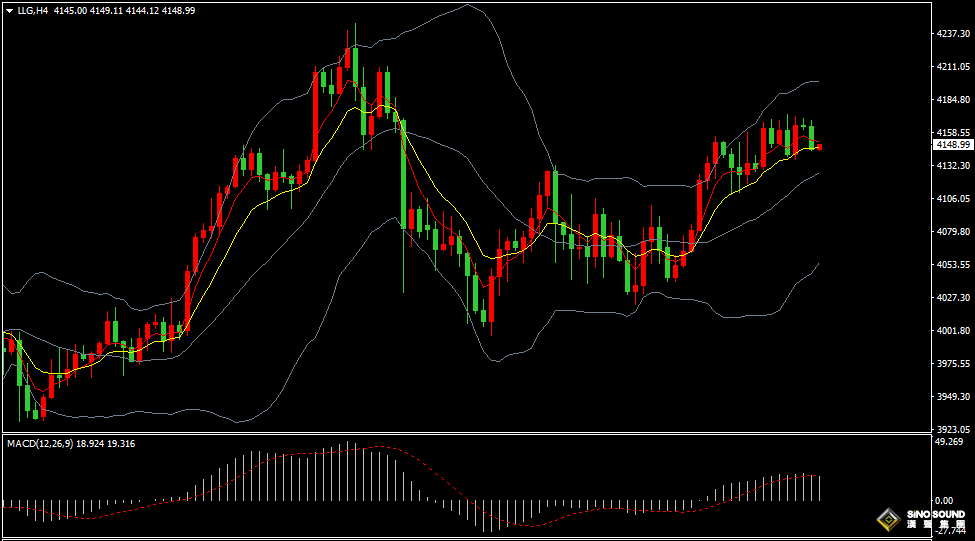Click the SINO SOUND watermark text
The image size is (975, 541).
point(936,515)
